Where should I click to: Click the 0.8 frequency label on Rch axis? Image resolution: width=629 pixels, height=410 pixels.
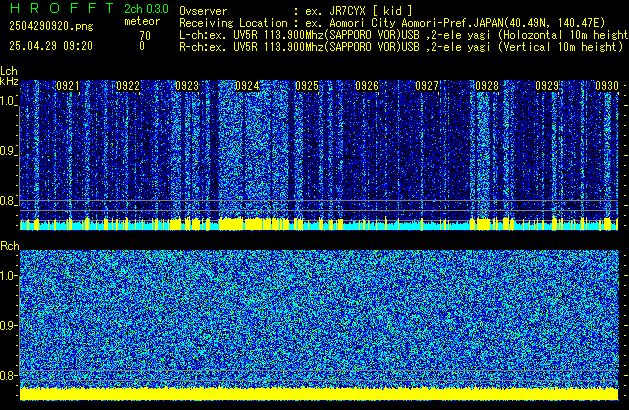[x=8, y=375]
